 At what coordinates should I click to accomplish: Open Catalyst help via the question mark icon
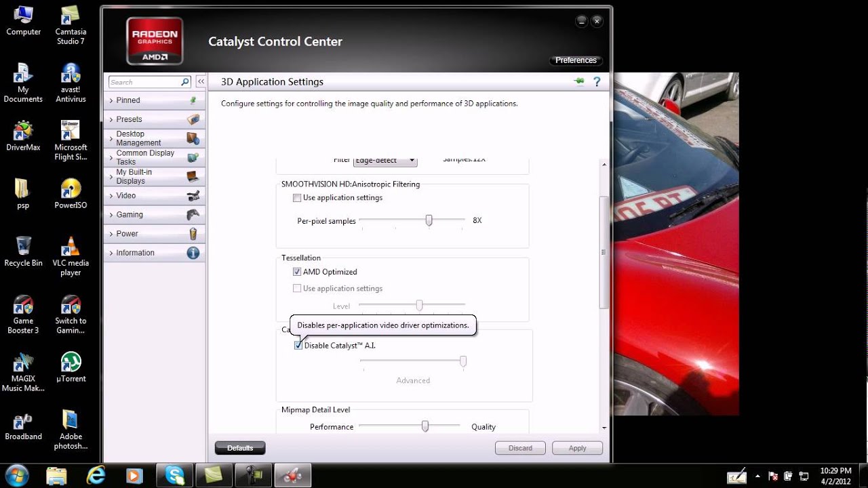click(597, 81)
